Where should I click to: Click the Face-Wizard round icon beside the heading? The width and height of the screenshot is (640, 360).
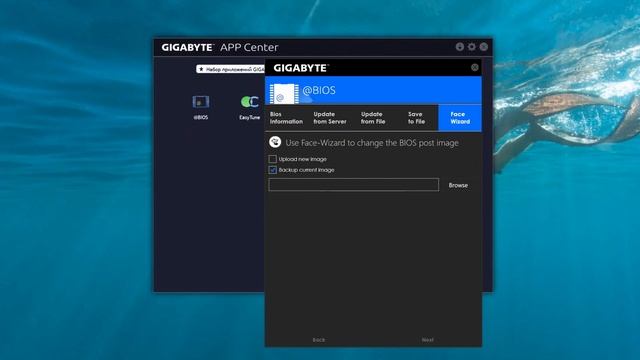click(275, 142)
